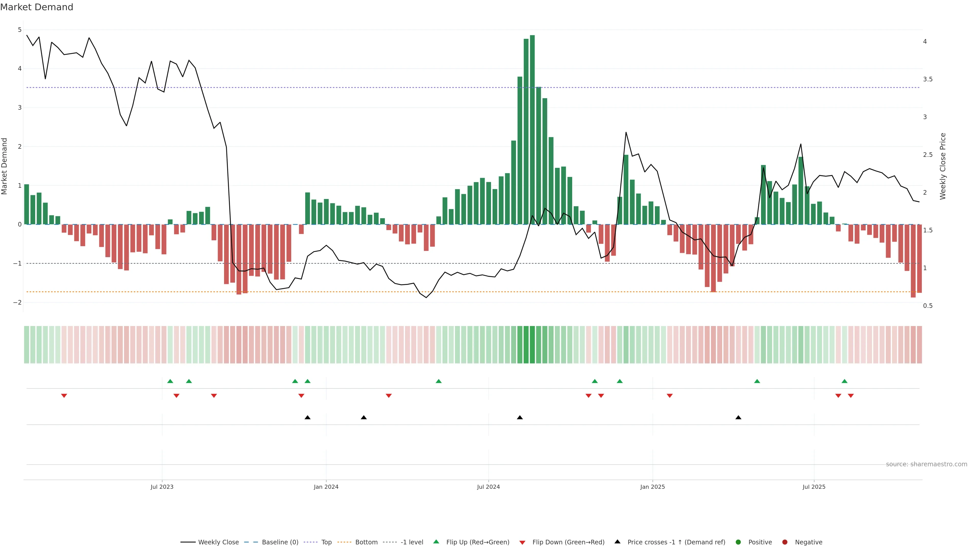The width and height of the screenshot is (980, 551).
Task: Click the rightmost black price-cross triangle
Action: 738,418
